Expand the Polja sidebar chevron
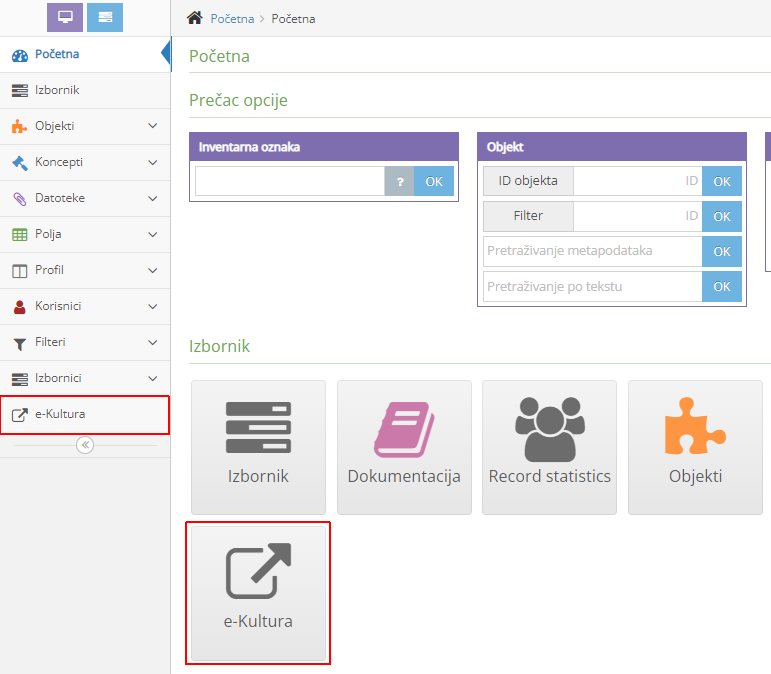The height and width of the screenshot is (674, 771). (x=153, y=234)
